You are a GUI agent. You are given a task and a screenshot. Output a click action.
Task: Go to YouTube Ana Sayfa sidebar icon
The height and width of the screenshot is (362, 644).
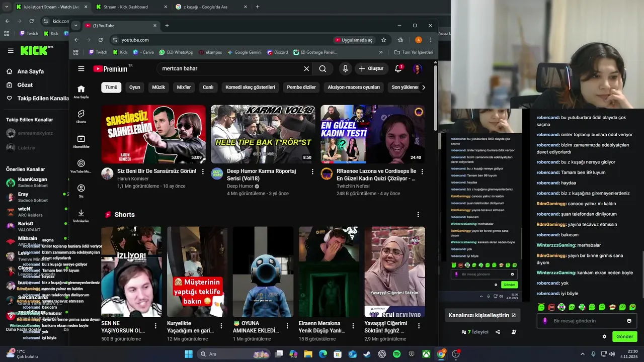point(81,92)
